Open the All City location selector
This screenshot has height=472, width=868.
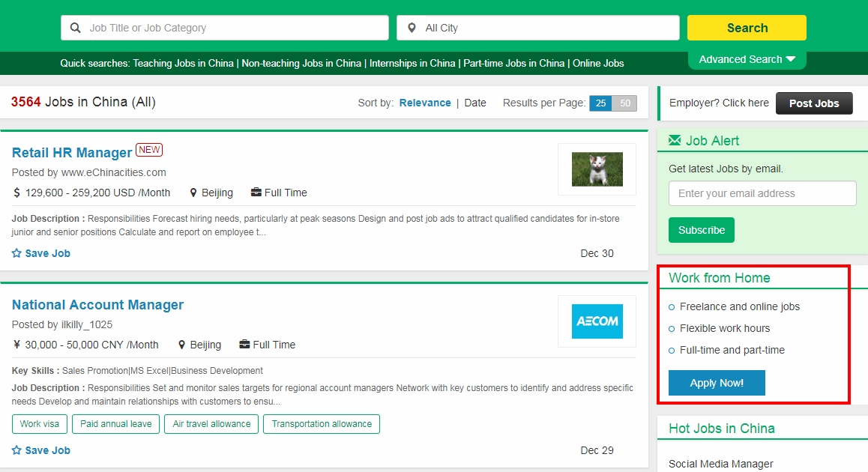(x=537, y=28)
